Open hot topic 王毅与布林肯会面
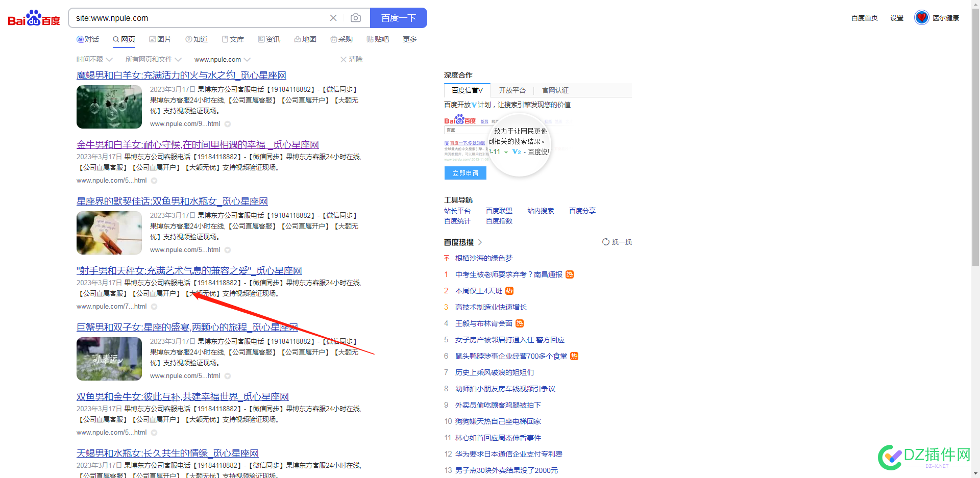The width and height of the screenshot is (980, 478). pyautogui.click(x=484, y=323)
